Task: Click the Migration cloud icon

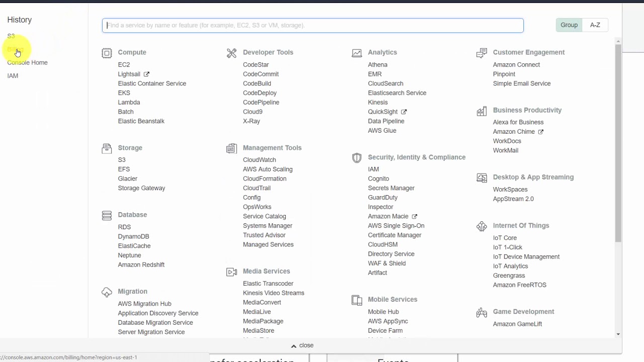Action: coord(107,292)
